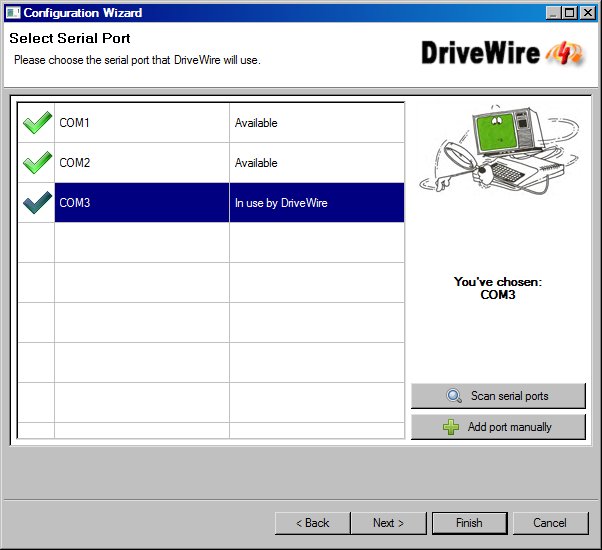This screenshot has width=602, height=550.
Task: Advance with the Next > button
Action: pos(389,523)
